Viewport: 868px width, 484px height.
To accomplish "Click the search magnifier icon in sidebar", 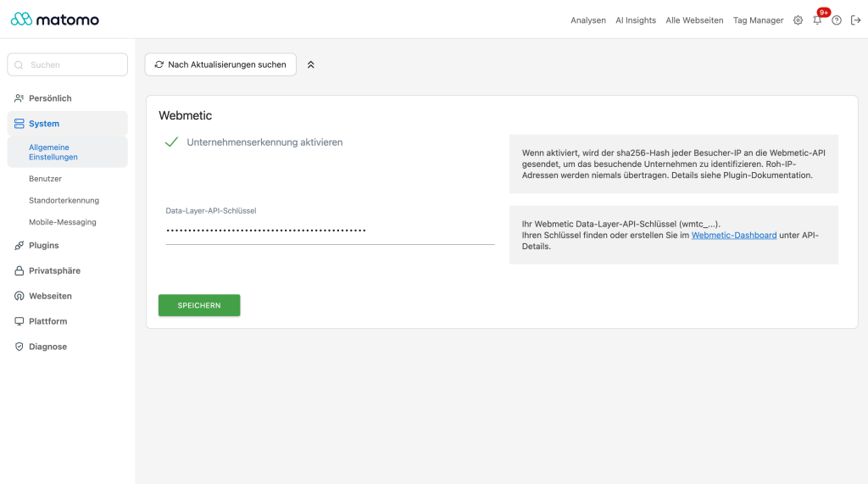I will pos(19,64).
